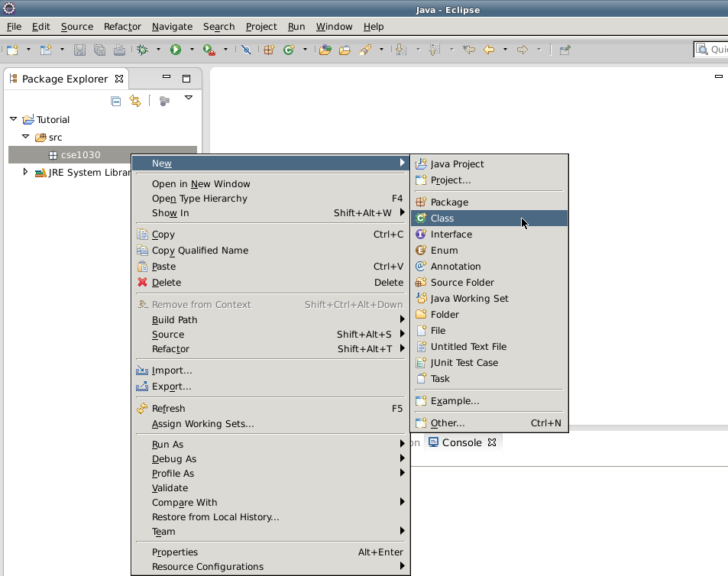Open the Project menu
Screen dimensions: 728x576
click(x=261, y=27)
